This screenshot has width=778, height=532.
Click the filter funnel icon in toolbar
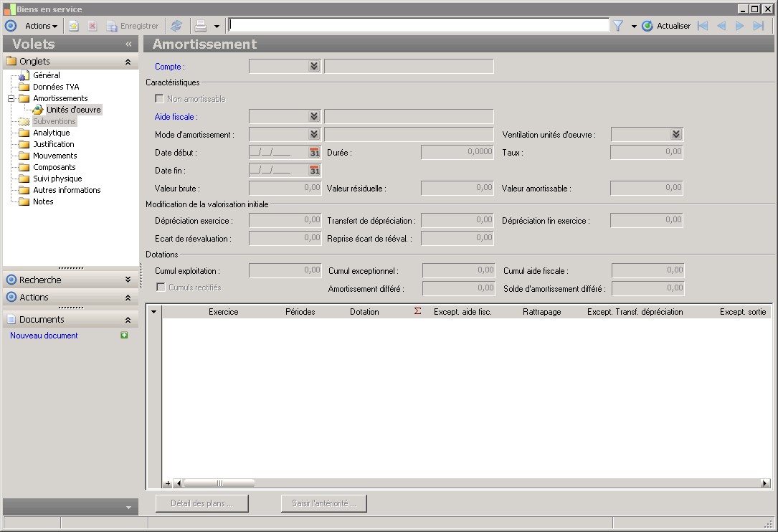pos(617,26)
